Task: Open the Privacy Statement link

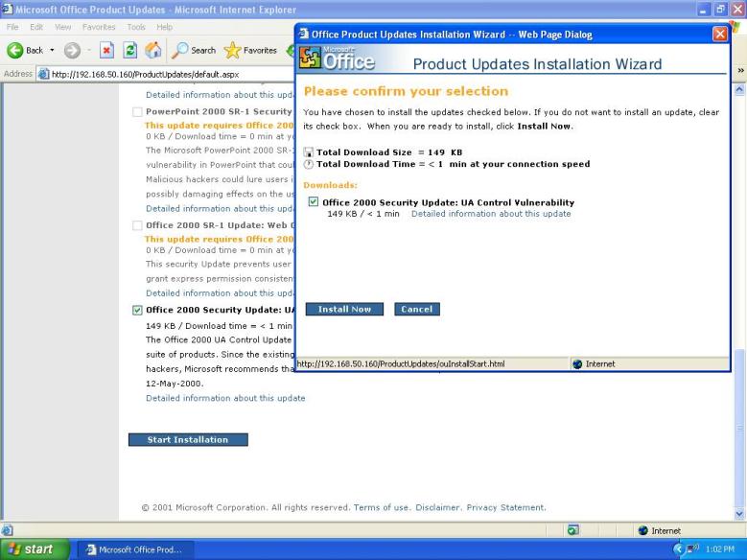Action: (505, 507)
